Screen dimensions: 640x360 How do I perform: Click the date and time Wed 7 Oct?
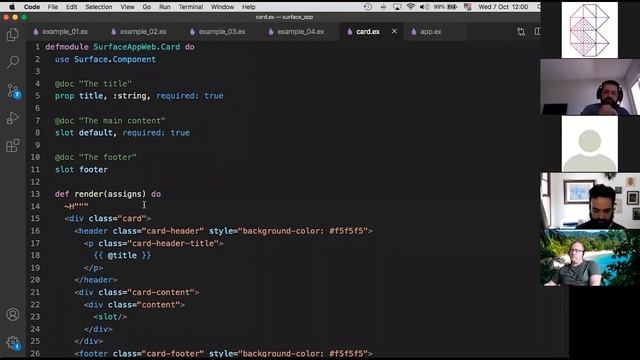point(503,7)
